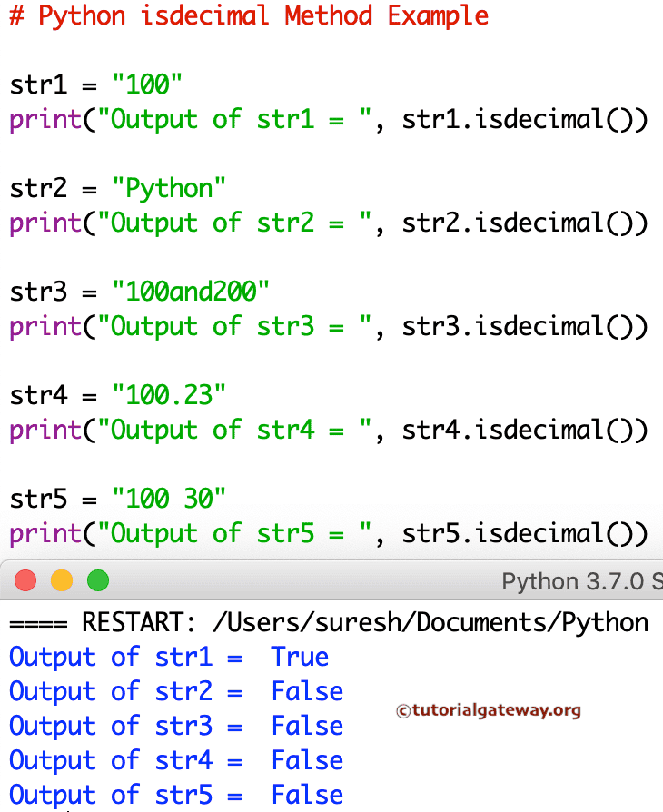Screen dimensions: 663x812
Task: Click the RESTART path line in shell
Action: coord(329,622)
